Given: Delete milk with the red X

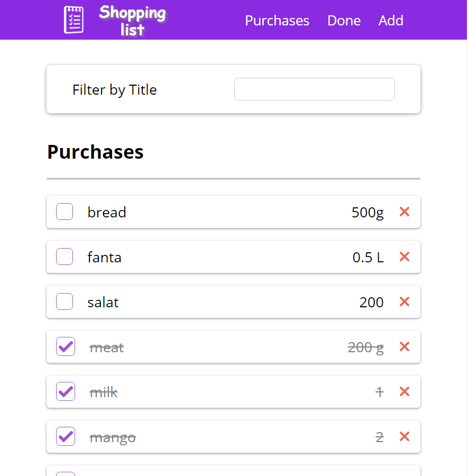Looking at the screenshot, I should [x=404, y=391].
